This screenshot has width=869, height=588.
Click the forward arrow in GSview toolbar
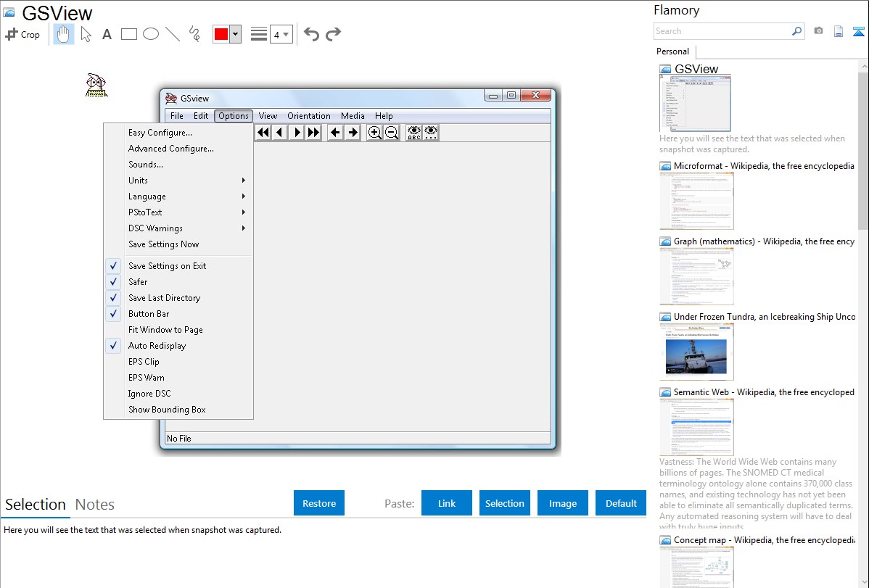(353, 133)
